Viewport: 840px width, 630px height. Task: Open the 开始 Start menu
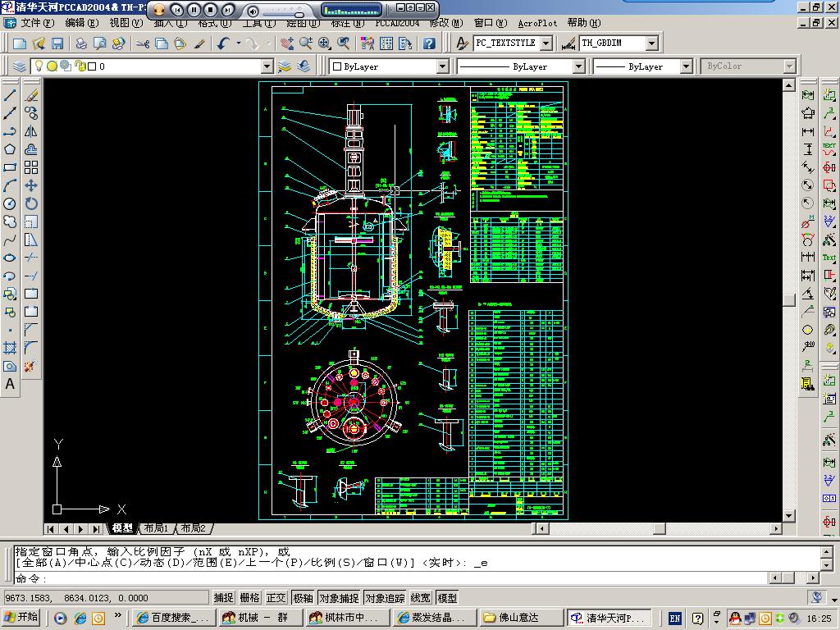(21, 618)
